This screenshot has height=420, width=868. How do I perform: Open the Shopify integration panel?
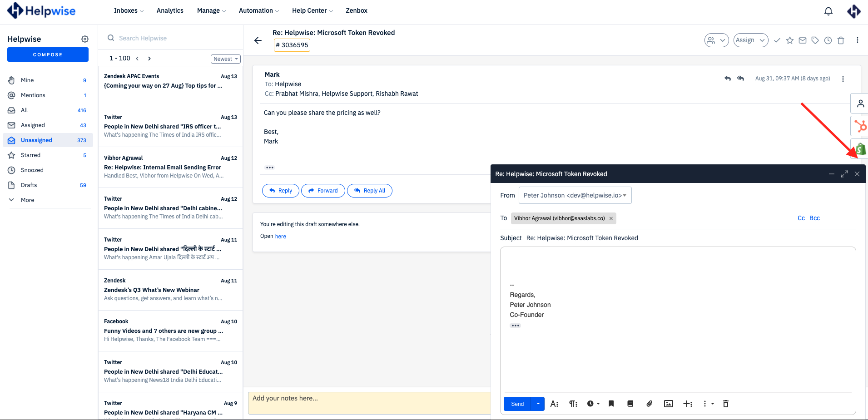tap(860, 148)
